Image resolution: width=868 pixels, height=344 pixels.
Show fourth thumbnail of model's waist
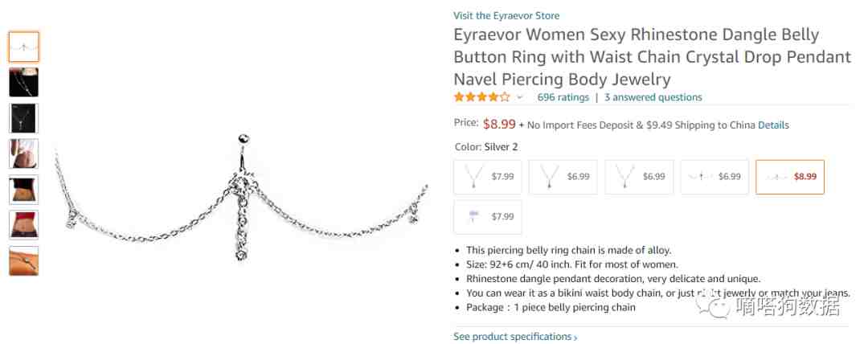pyautogui.click(x=24, y=154)
